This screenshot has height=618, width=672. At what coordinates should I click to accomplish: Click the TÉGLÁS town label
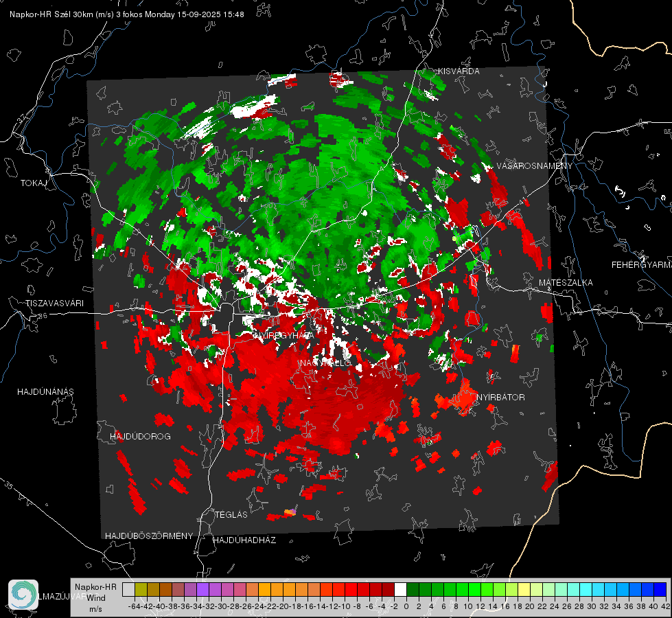click(231, 514)
